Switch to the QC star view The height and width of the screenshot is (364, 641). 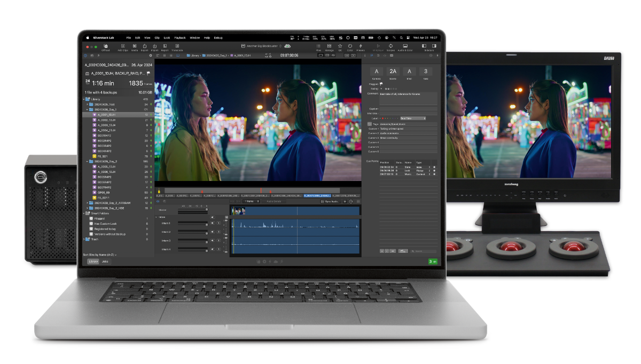coord(340,47)
